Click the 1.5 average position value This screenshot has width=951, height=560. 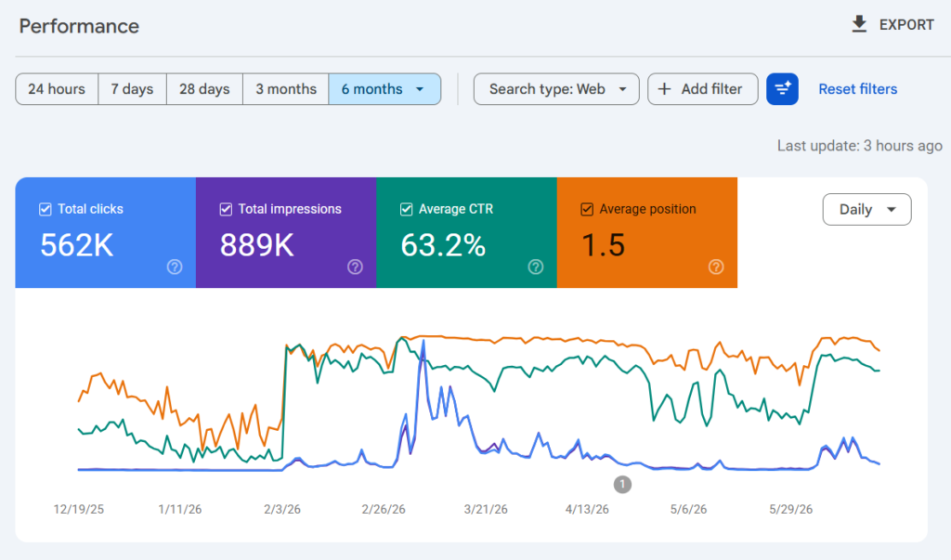[603, 246]
